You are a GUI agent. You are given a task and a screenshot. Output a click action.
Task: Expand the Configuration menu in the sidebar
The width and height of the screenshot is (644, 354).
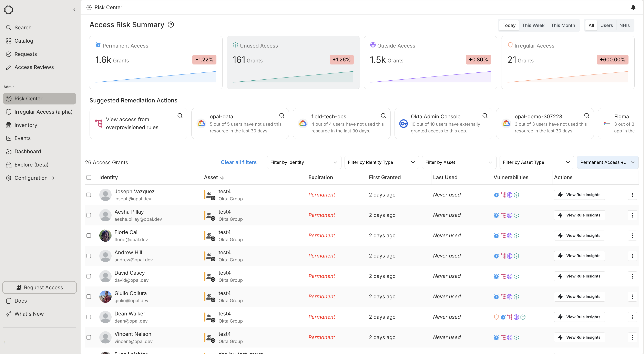coord(31,178)
